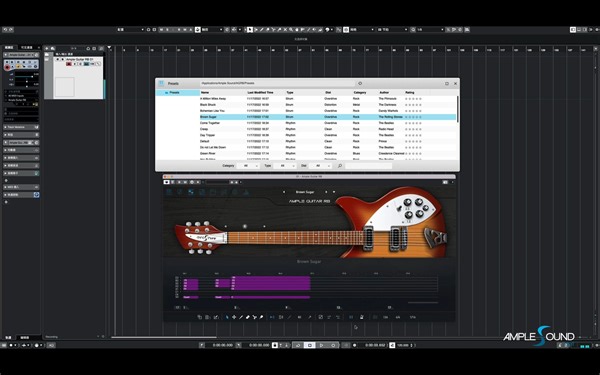The image size is (600, 375).
Task: Click the metronome click icon in the transport bar
Action: click(x=392, y=345)
